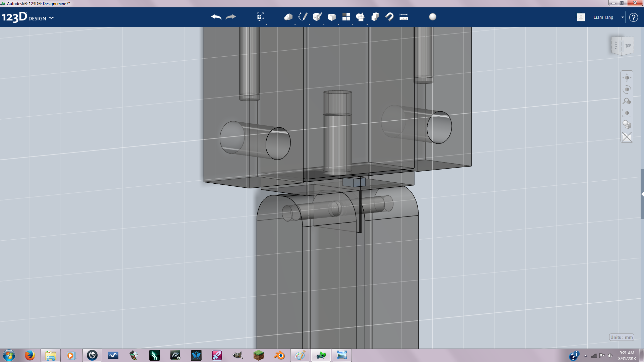Open the Transform tool
The height and width of the screenshot is (362, 644).
tap(260, 17)
